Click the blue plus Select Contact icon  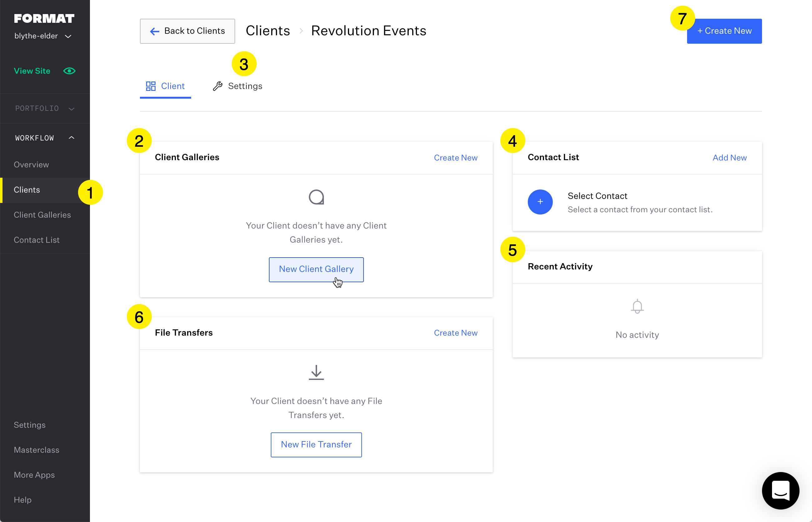(x=540, y=202)
